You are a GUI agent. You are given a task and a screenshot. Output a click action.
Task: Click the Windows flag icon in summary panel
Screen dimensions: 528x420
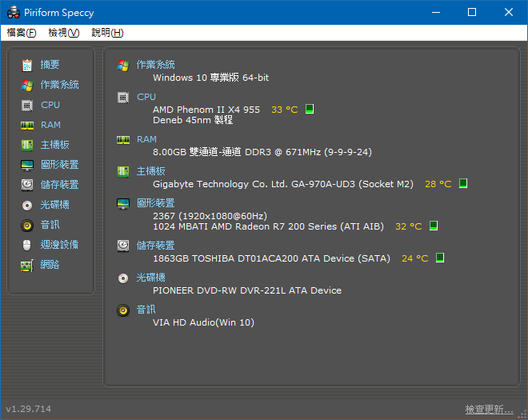pyautogui.click(x=123, y=66)
